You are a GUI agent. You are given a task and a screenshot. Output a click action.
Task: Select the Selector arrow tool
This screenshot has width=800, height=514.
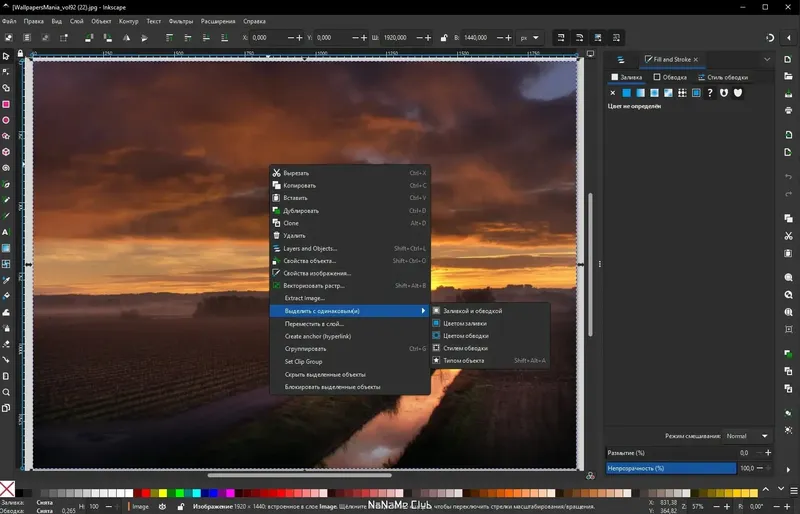coord(6,55)
